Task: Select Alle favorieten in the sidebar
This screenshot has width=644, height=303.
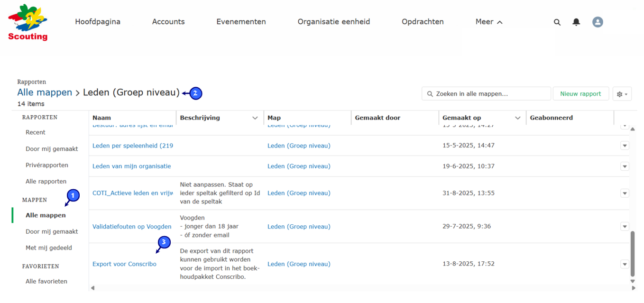Action: pos(46,281)
